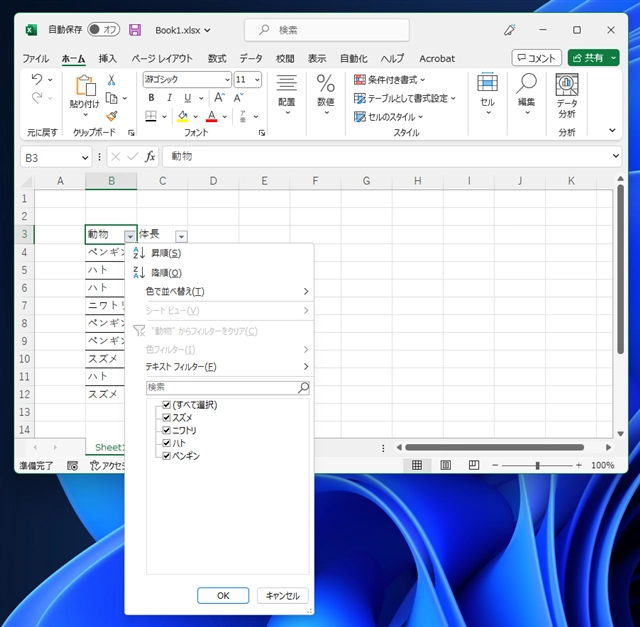
Task: Expand the formula bar
Action: click(x=616, y=156)
